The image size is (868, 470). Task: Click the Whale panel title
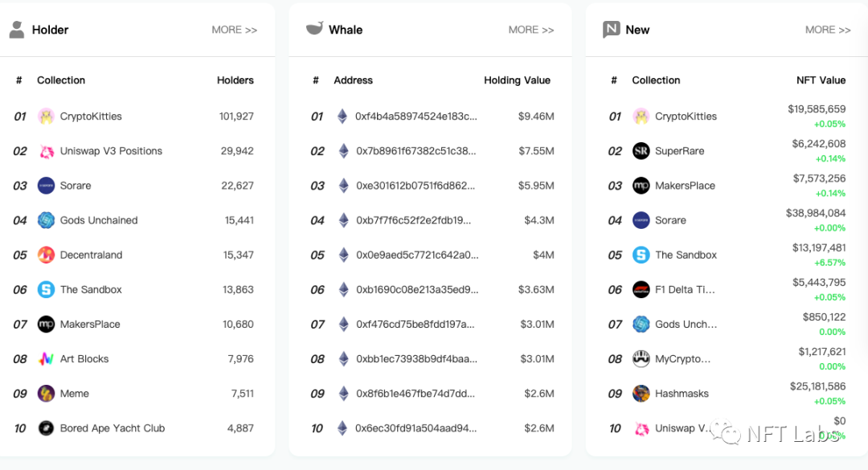tap(346, 30)
